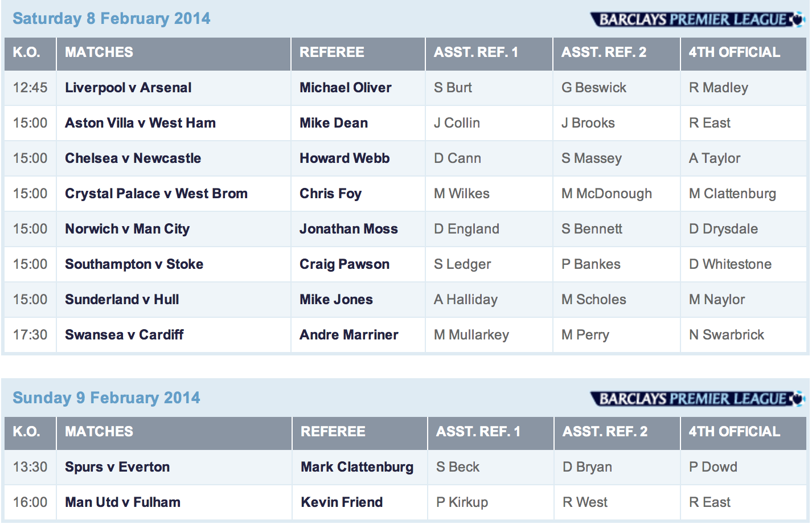This screenshot has width=812, height=524.
Task: Click referee Mark Clattenburg on Sunday's table
Action: (x=357, y=467)
